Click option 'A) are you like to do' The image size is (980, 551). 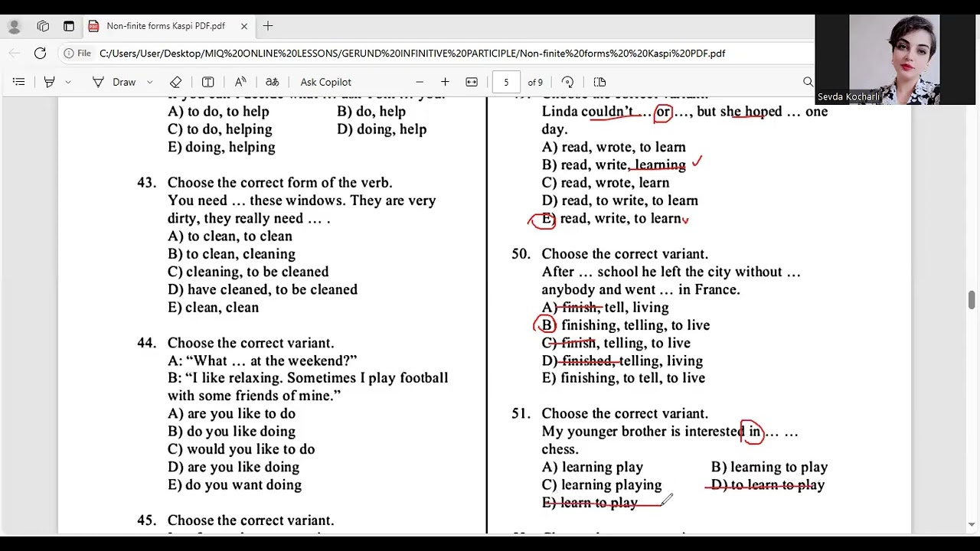(231, 414)
